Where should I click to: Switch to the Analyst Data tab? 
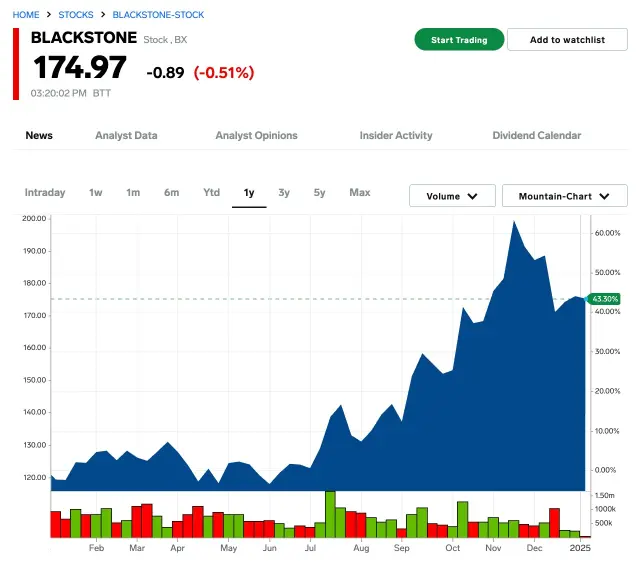point(126,135)
